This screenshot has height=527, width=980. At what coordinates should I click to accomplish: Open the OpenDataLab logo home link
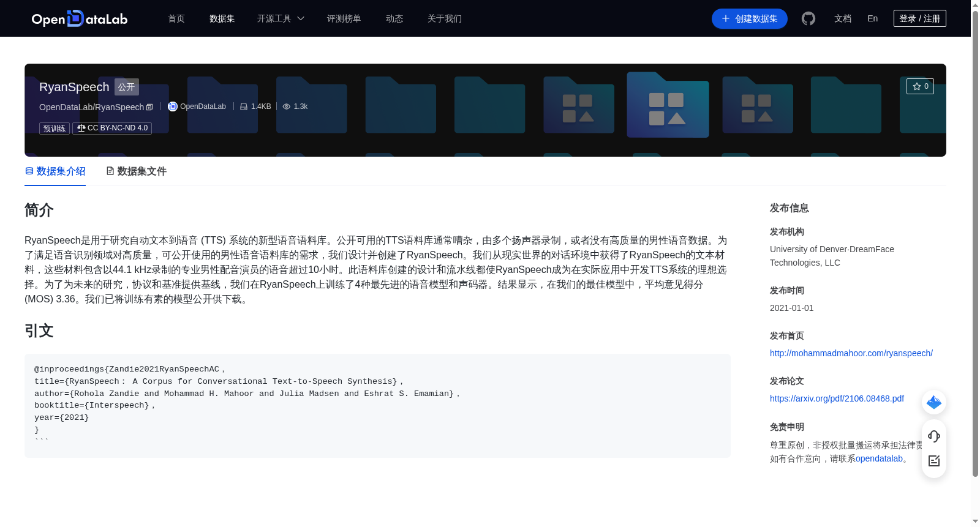(x=80, y=18)
